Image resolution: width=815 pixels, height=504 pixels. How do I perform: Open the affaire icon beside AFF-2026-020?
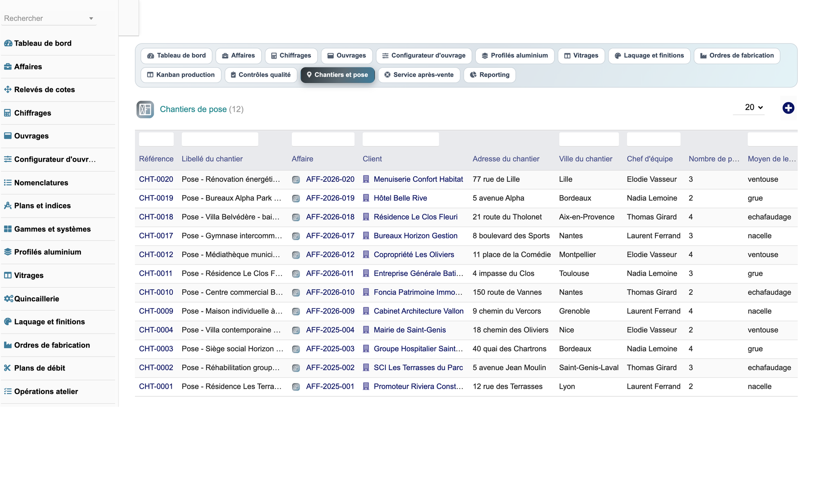pos(296,180)
